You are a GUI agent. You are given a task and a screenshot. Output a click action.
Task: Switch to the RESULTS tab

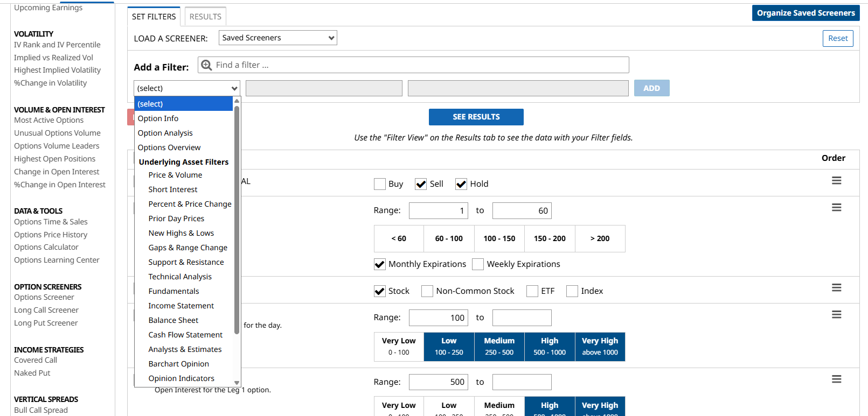205,17
